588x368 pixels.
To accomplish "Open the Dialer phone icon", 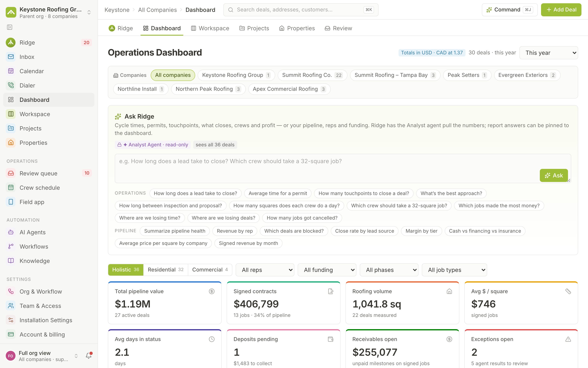I will click(11, 85).
